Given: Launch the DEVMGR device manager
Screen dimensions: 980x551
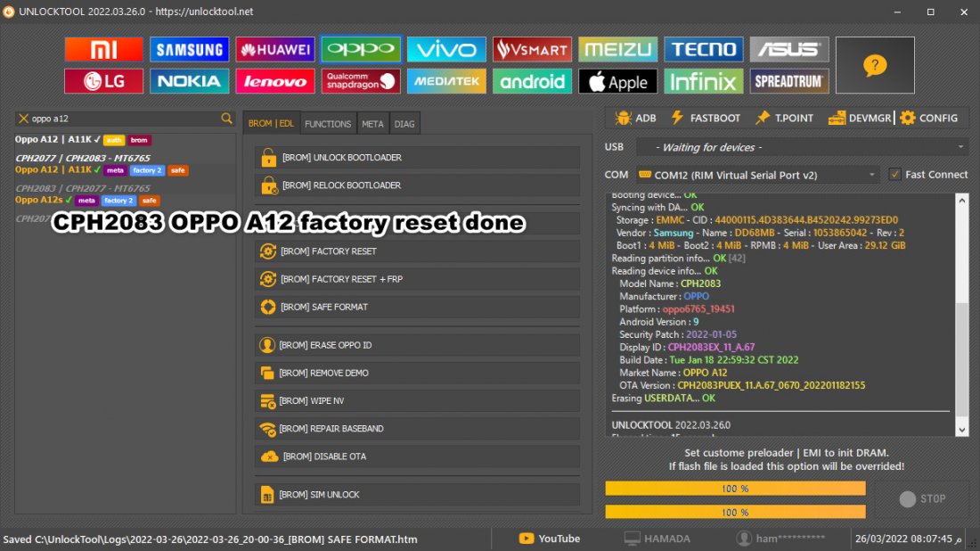Looking at the screenshot, I should (x=860, y=118).
